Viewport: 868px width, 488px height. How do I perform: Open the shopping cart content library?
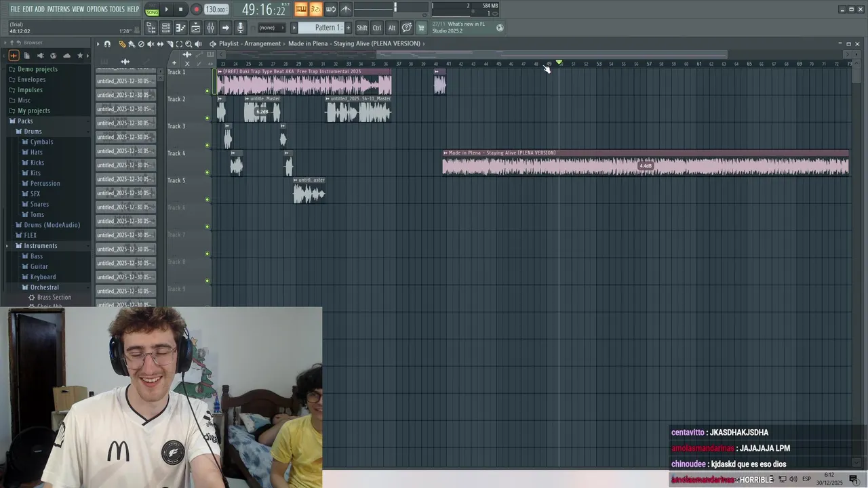click(421, 28)
